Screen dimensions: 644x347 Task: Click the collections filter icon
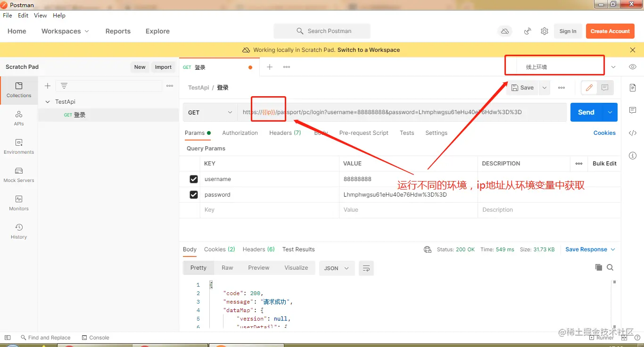(x=64, y=86)
